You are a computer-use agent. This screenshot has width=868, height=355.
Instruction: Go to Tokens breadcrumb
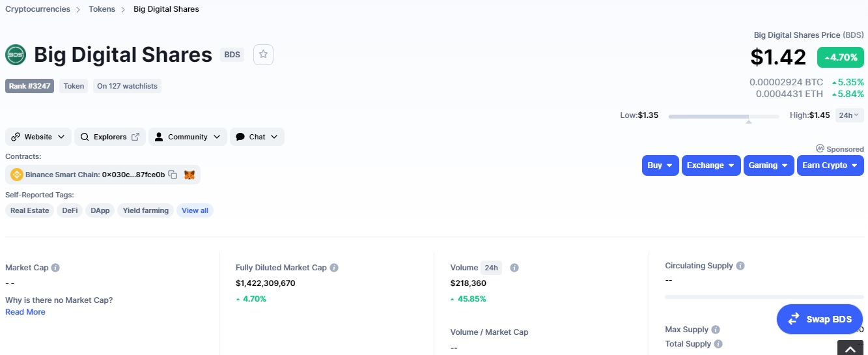point(102,9)
